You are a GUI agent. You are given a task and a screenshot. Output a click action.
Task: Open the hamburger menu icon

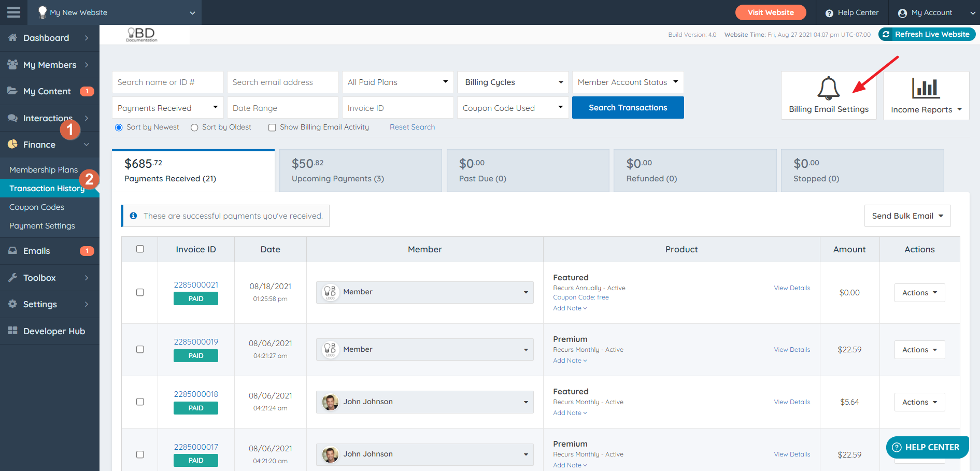click(x=13, y=12)
